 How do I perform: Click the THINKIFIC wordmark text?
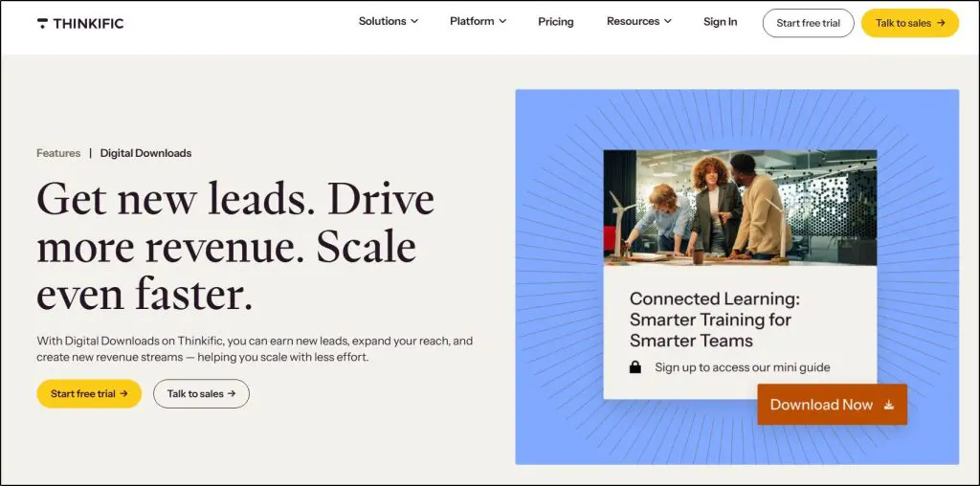point(88,23)
